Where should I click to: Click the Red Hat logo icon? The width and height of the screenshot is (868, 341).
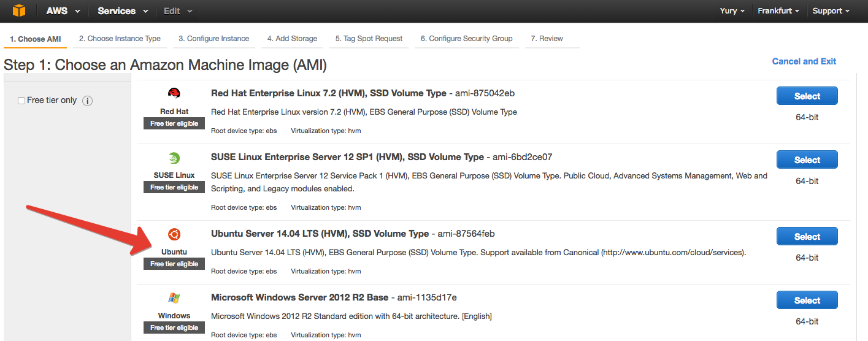pos(174,93)
